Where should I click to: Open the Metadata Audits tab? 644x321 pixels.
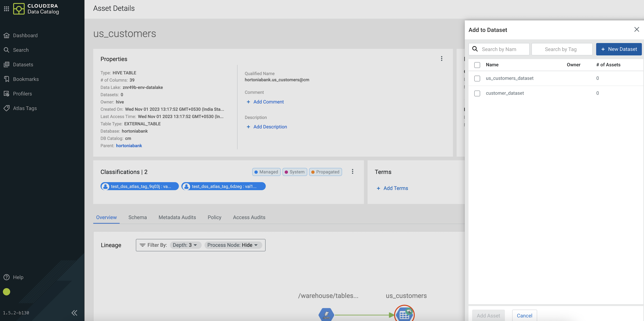[x=177, y=217]
